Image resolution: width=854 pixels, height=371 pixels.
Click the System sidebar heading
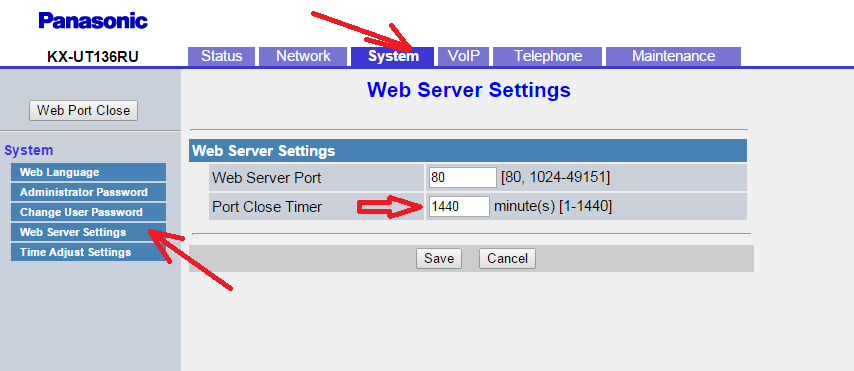(x=28, y=150)
